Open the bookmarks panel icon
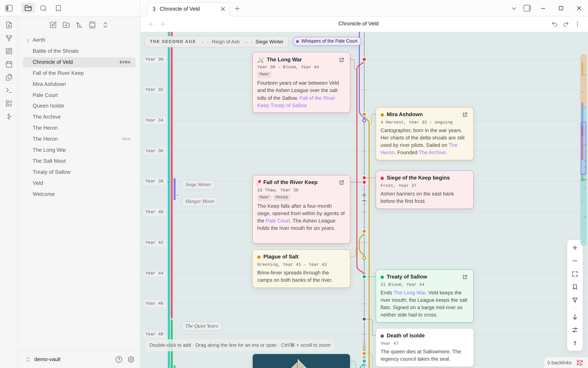 click(58, 8)
